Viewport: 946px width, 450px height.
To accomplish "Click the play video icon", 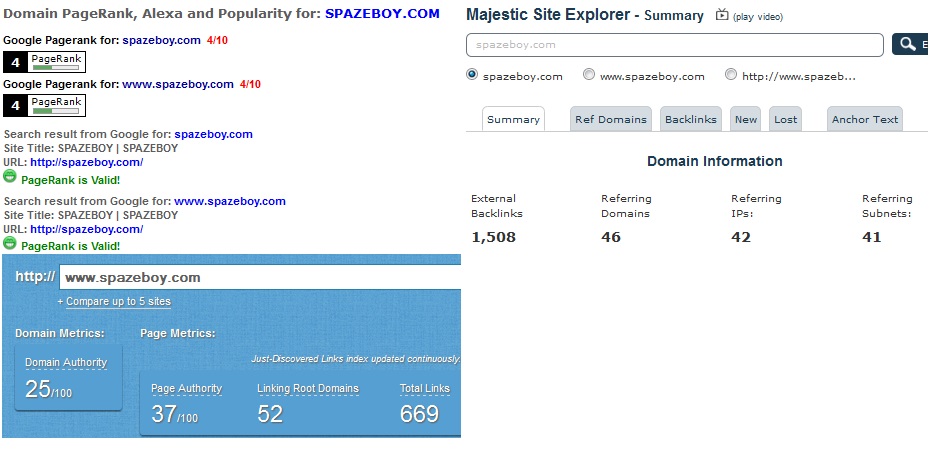I will tap(722, 15).
